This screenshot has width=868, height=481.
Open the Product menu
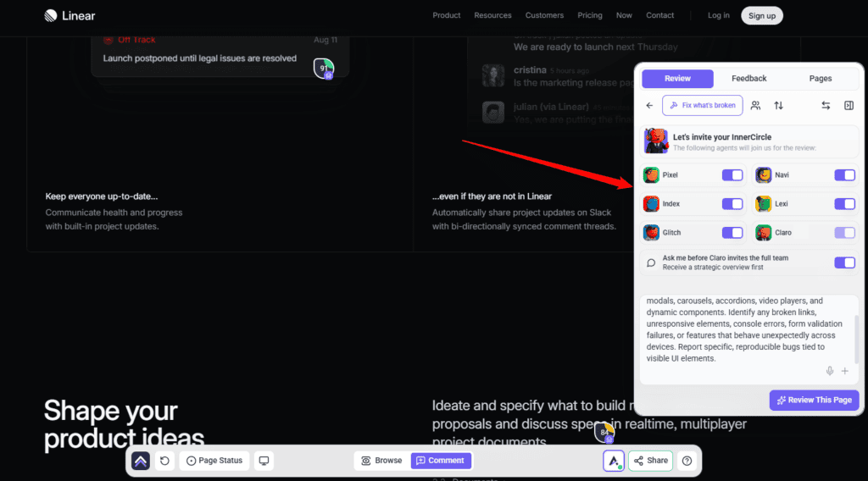tap(446, 15)
